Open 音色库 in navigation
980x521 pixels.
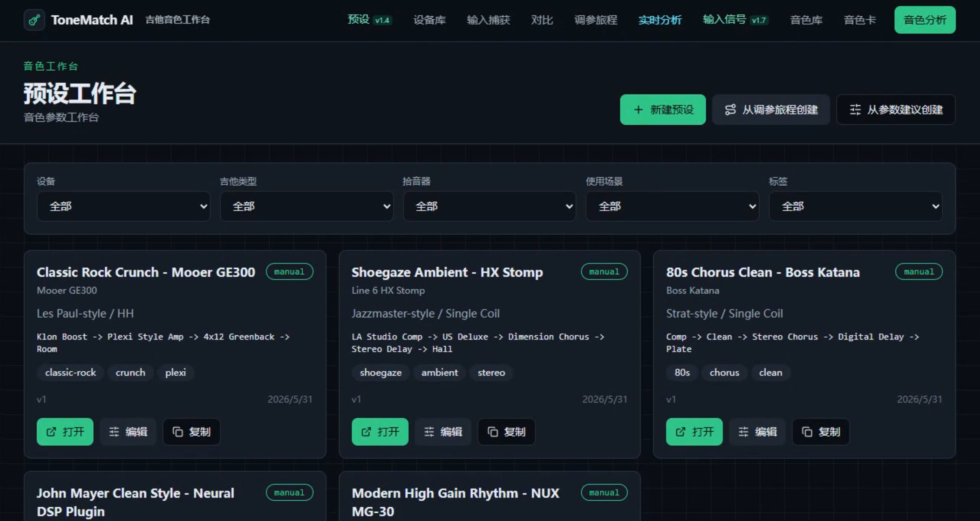806,20
